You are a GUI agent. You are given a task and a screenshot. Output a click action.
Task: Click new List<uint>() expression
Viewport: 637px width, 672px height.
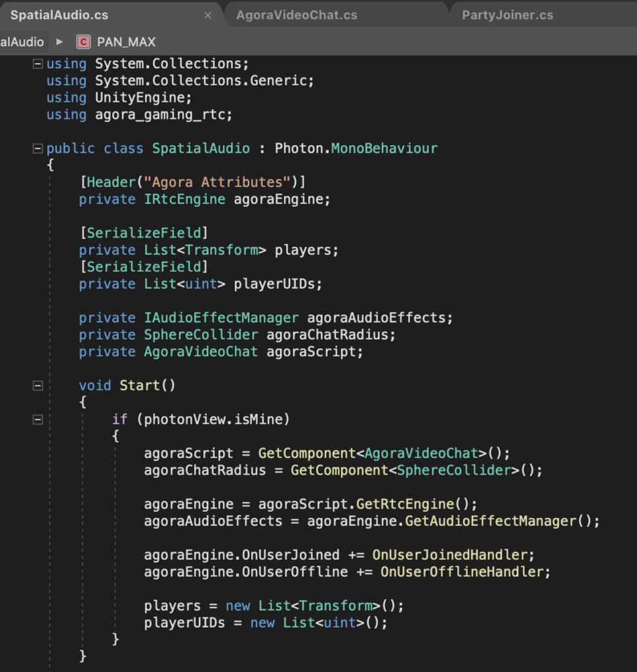pos(318,623)
